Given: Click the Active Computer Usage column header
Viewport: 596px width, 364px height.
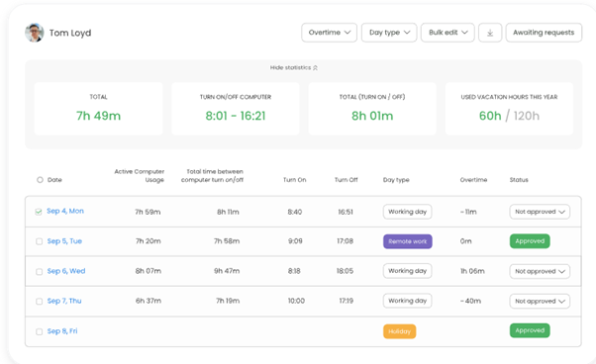Looking at the screenshot, I should click(140, 176).
